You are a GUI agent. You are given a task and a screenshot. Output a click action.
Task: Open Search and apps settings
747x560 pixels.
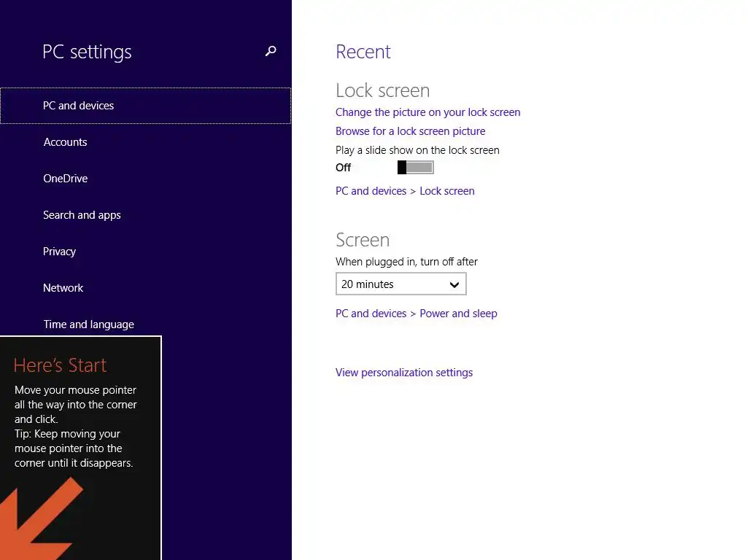82,215
